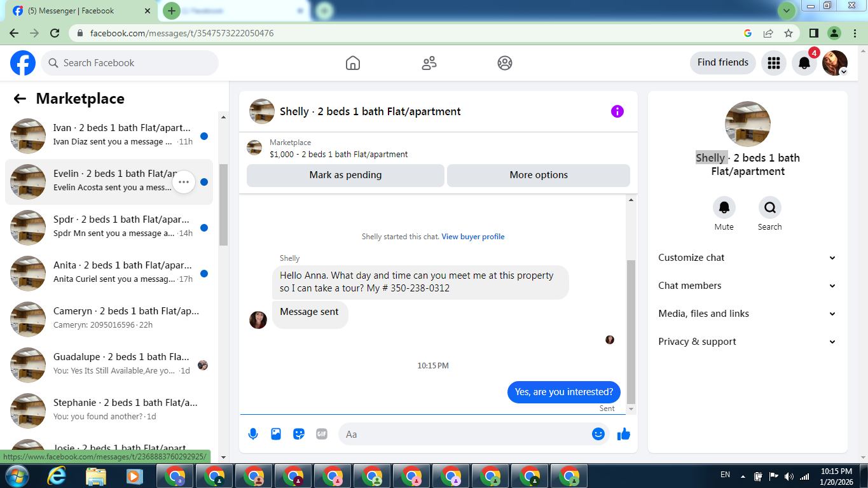Open Anita's apartment conversation
The height and width of the screenshot is (488, 868).
pos(109,274)
